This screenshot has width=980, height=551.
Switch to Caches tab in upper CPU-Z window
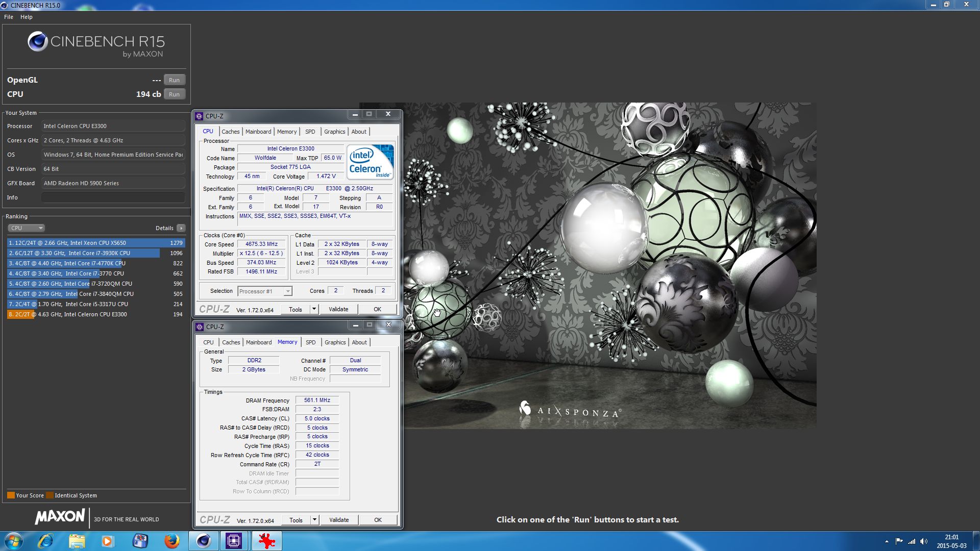point(230,132)
